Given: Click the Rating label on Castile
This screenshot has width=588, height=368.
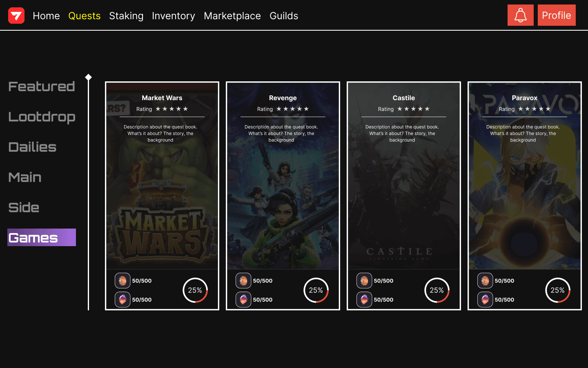Looking at the screenshot, I should (386, 109).
